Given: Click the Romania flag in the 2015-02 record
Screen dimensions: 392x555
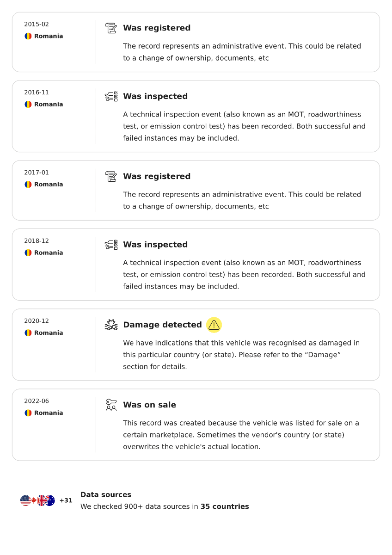Looking at the screenshot, I should pyautogui.click(x=28, y=36).
